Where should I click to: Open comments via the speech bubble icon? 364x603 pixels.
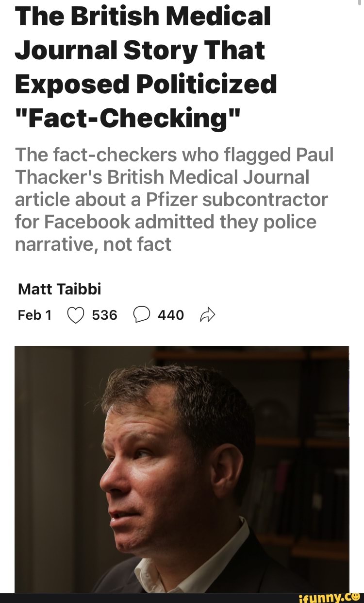point(141,315)
